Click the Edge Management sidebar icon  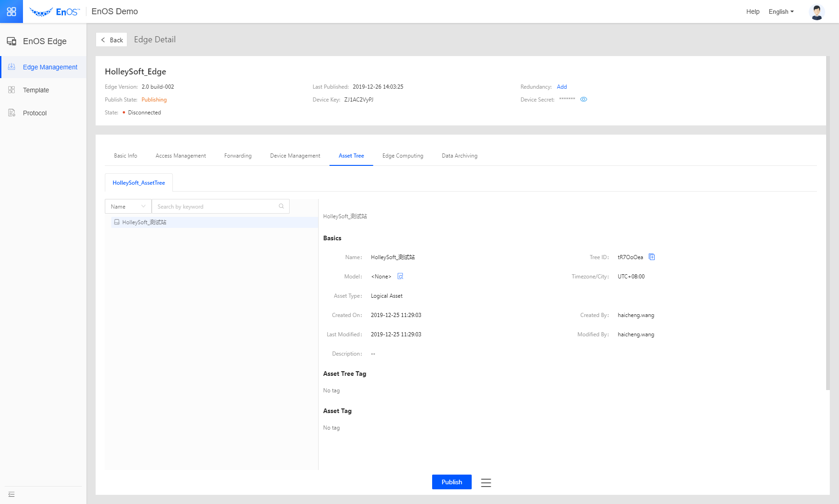(12, 67)
